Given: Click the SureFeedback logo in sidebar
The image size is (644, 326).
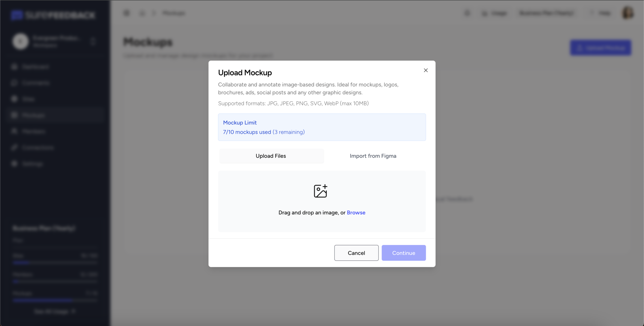Looking at the screenshot, I should point(53,15).
